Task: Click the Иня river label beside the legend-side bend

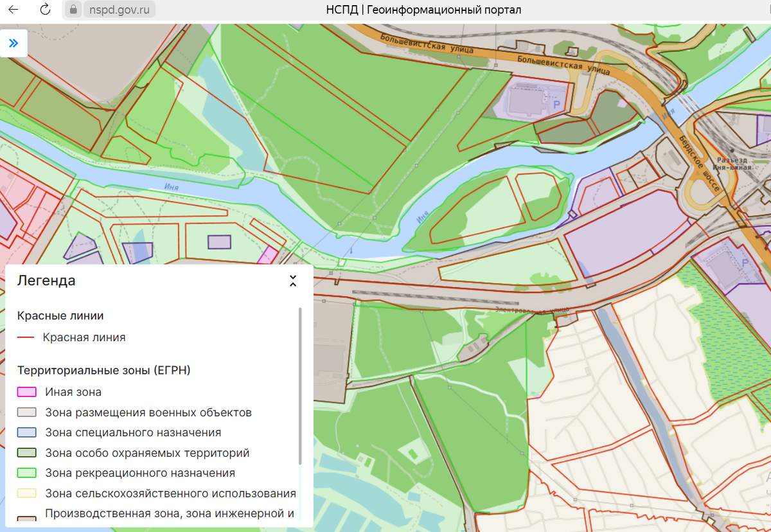Action: (172, 187)
